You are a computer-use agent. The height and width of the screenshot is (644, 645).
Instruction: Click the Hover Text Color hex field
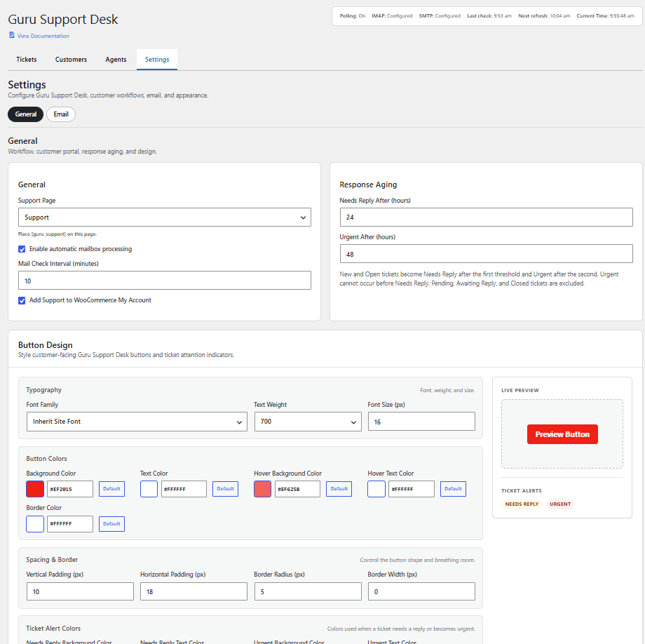[412, 489]
